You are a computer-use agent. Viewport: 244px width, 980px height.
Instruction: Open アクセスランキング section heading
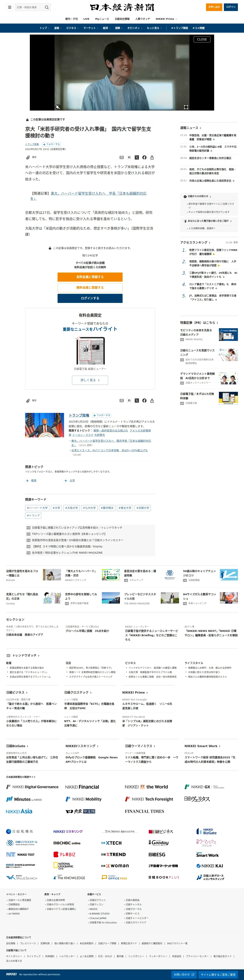pos(195,242)
